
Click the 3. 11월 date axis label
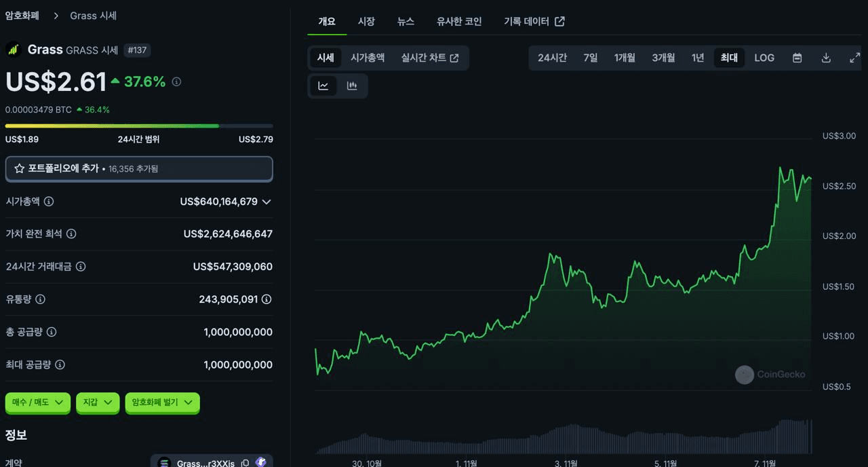tap(566, 463)
